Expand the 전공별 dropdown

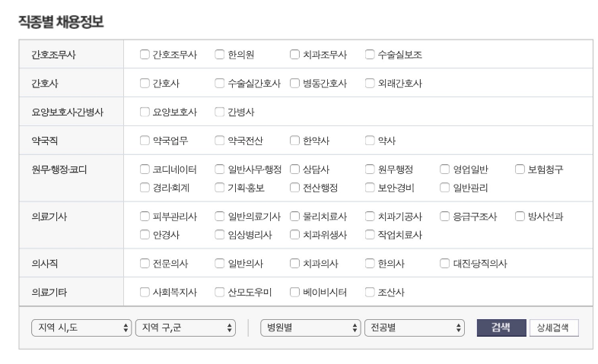(x=415, y=328)
